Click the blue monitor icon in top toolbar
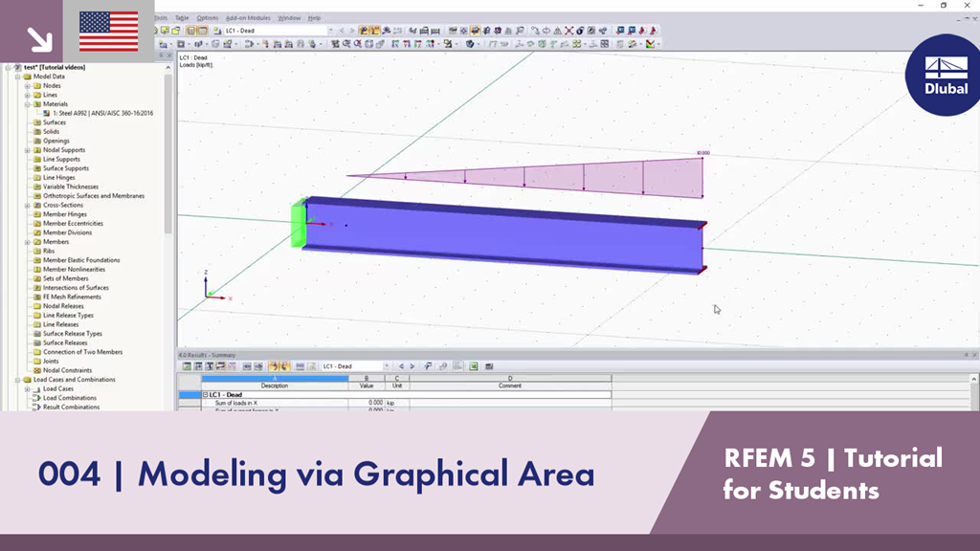 (x=620, y=31)
